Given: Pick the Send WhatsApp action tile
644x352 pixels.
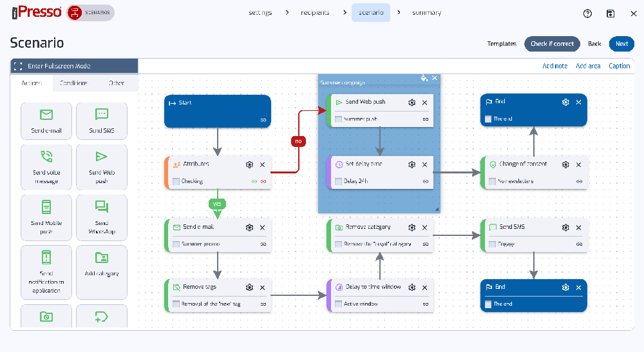Looking at the screenshot, I should click(x=102, y=217).
